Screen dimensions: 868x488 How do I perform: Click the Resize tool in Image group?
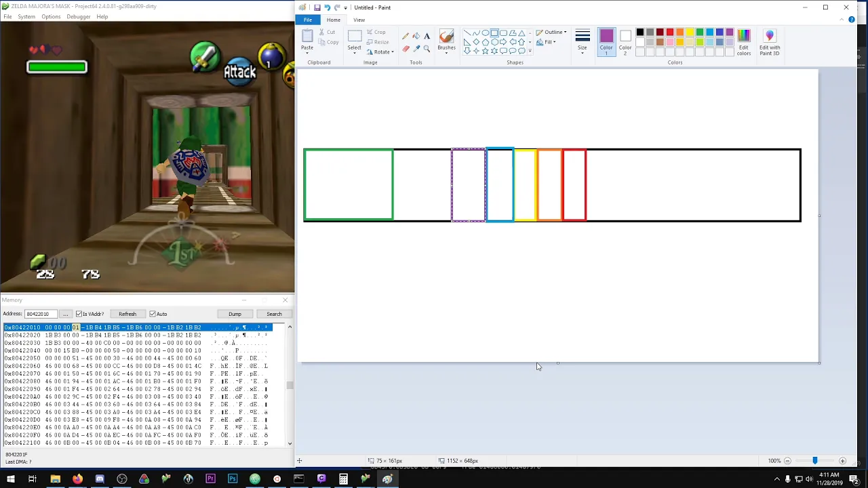tap(378, 42)
